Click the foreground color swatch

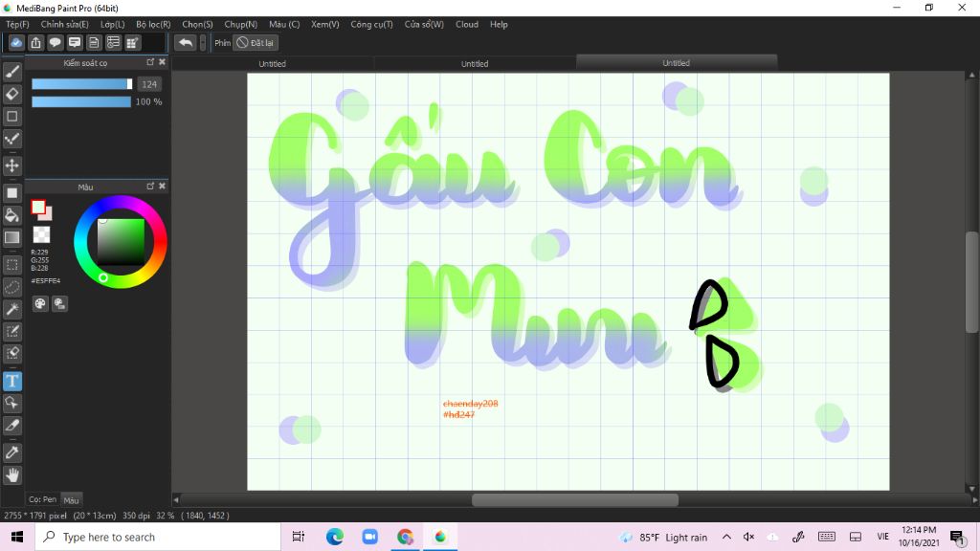click(x=38, y=207)
